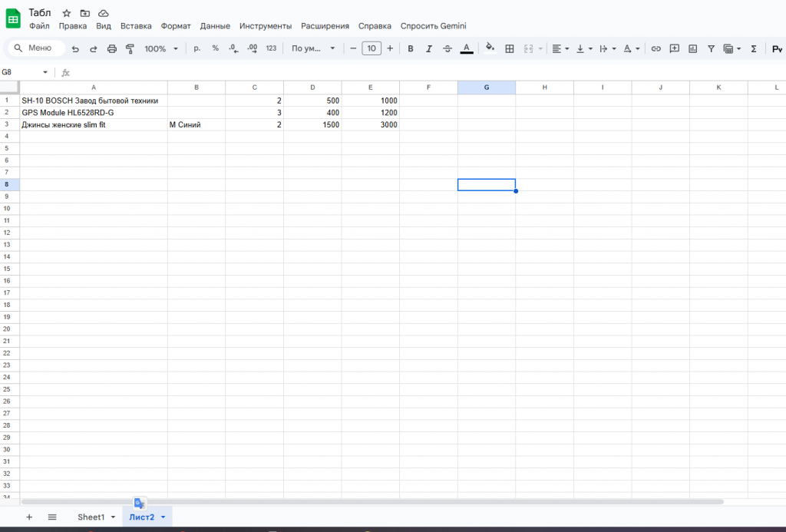The image size is (786, 532).
Task: Apply currency format with р. button
Action: tap(197, 48)
